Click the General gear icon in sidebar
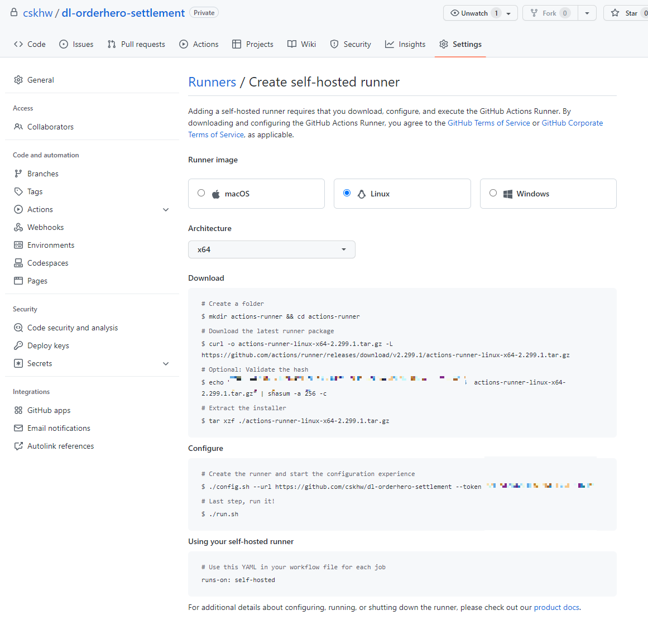This screenshot has height=644, width=648. pyautogui.click(x=18, y=80)
